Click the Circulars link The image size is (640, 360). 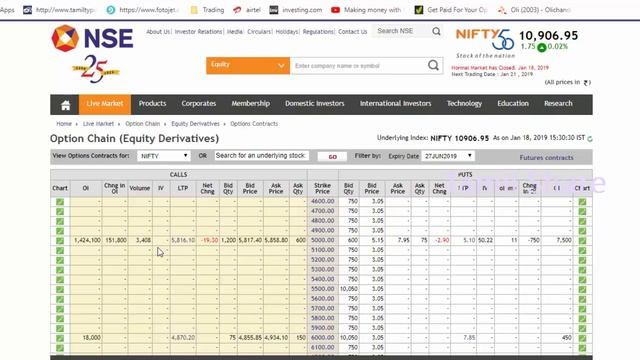(x=259, y=31)
